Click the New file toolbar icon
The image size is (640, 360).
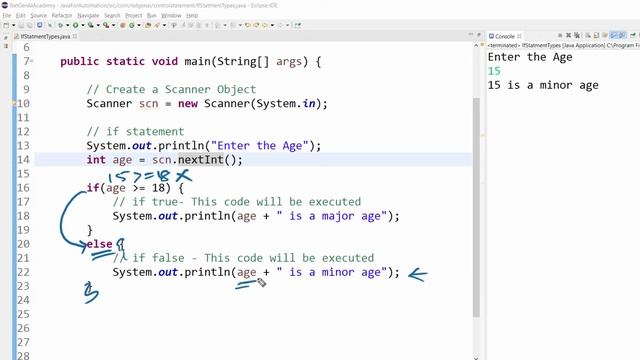(x=6, y=25)
